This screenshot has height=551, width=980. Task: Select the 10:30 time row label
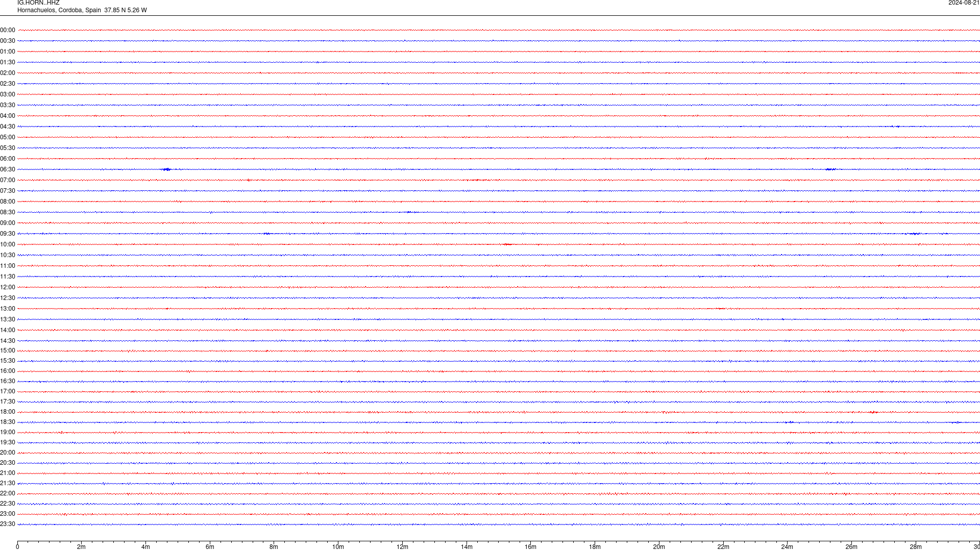pyautogui.click(x=8, y=255)
